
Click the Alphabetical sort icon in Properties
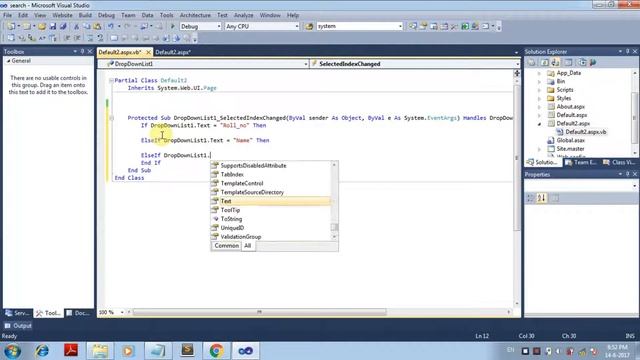(x=542, y=198)
